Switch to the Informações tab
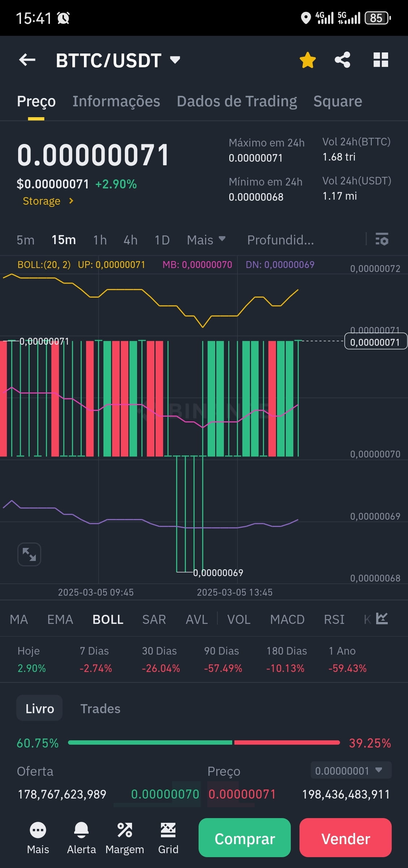The image size is (408, 868). [116, 101]
